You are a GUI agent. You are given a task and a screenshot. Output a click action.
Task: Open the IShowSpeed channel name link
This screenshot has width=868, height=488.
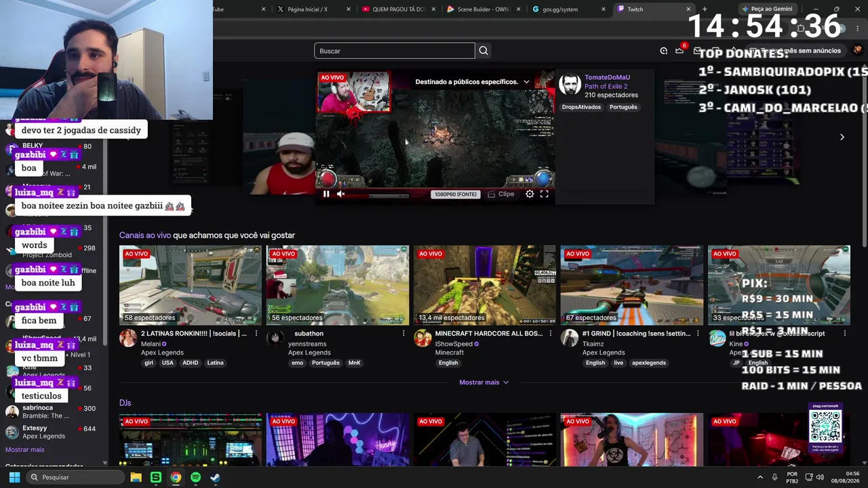(454, 344)
